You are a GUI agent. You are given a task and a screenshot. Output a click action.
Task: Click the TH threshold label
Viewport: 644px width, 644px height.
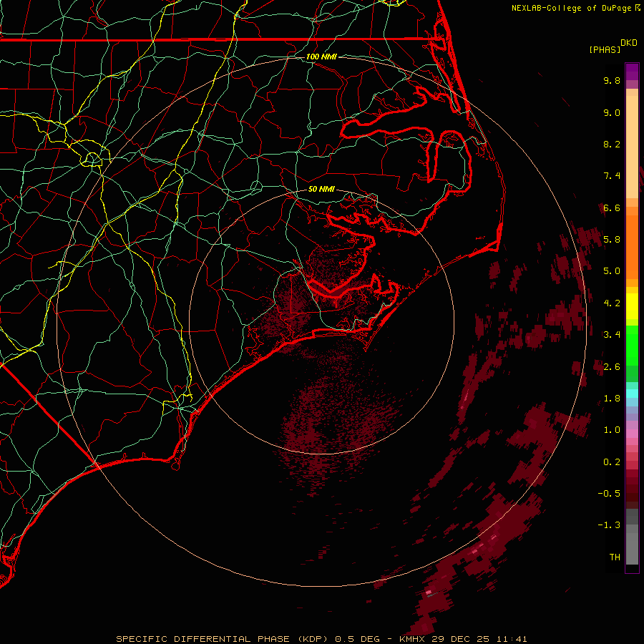(x=615, y=557)
